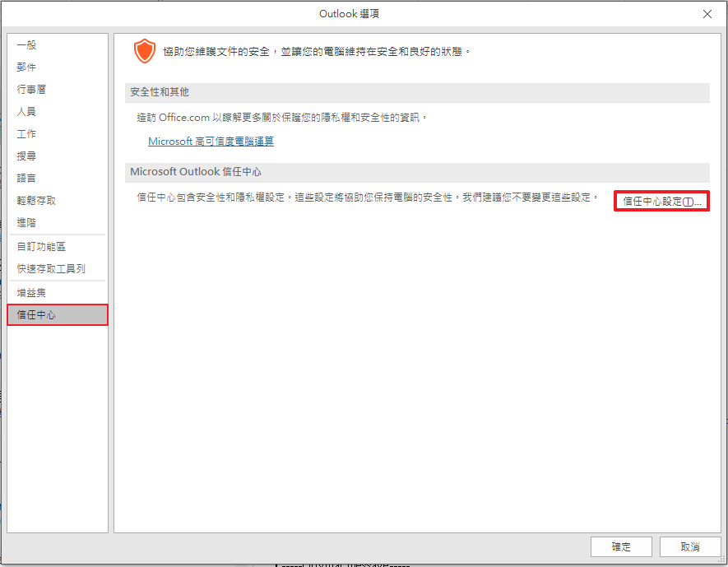This screenshot has height=567, width=728.
Task: Select 輕鬆存取 in the sidebar
Action: click(36, 199)
